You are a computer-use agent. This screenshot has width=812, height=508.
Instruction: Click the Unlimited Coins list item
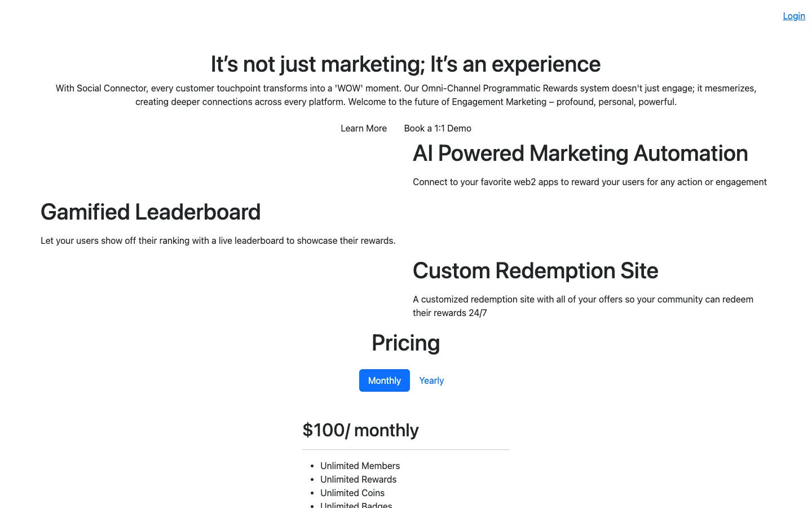(352, 493)
